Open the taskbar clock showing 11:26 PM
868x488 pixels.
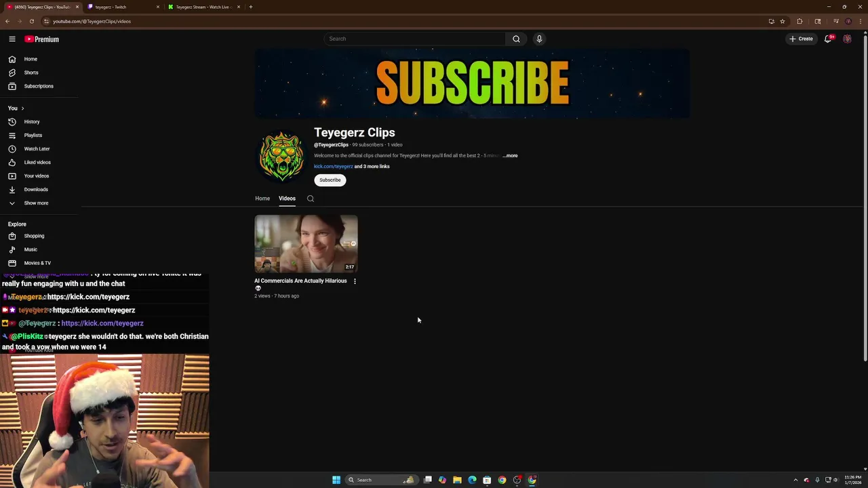coord(853,480)
